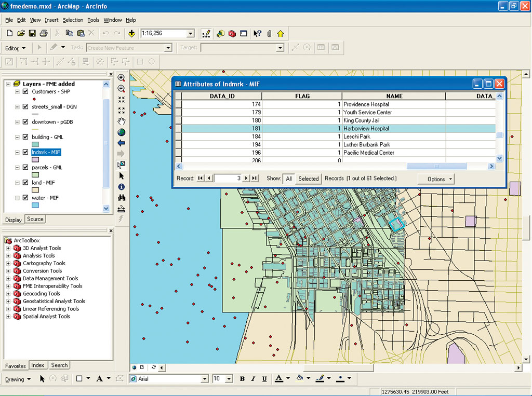The width and height of the screenshot is (532, 396).
Task: Toggle visibility of parcels - GML layer
Action: [x=25, y=168]
